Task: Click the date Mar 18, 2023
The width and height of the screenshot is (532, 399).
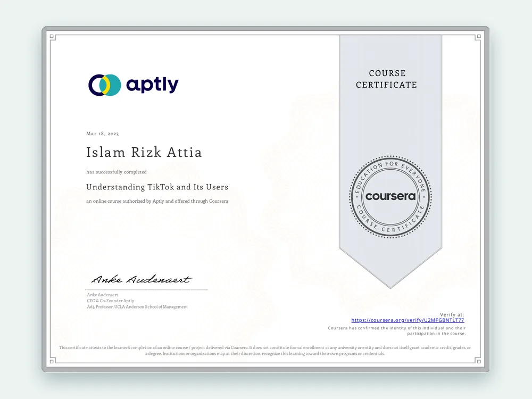Action: click(x=103, y=134)
